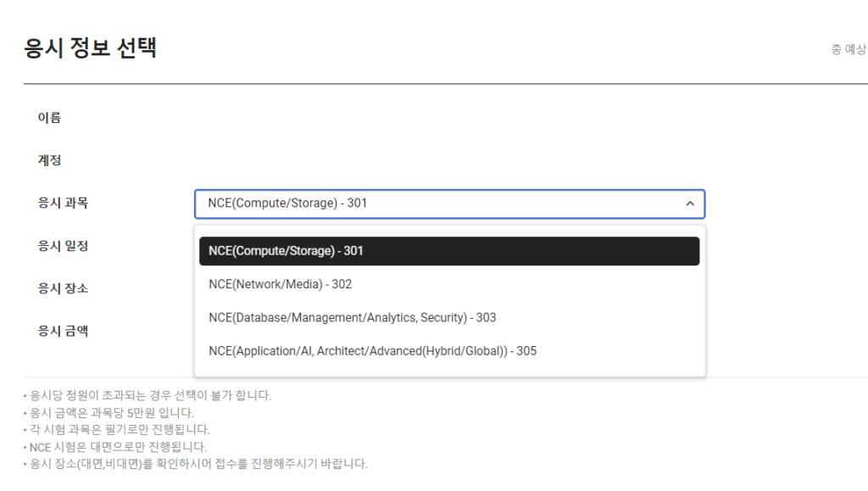This screenshot has width=868, height=491.
Task: Click note stating 과목당 5만원
Action: 108,412
